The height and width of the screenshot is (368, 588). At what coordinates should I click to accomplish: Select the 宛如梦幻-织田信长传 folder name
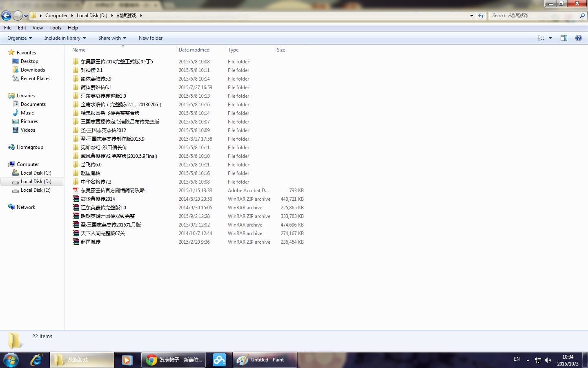point(104,148)
